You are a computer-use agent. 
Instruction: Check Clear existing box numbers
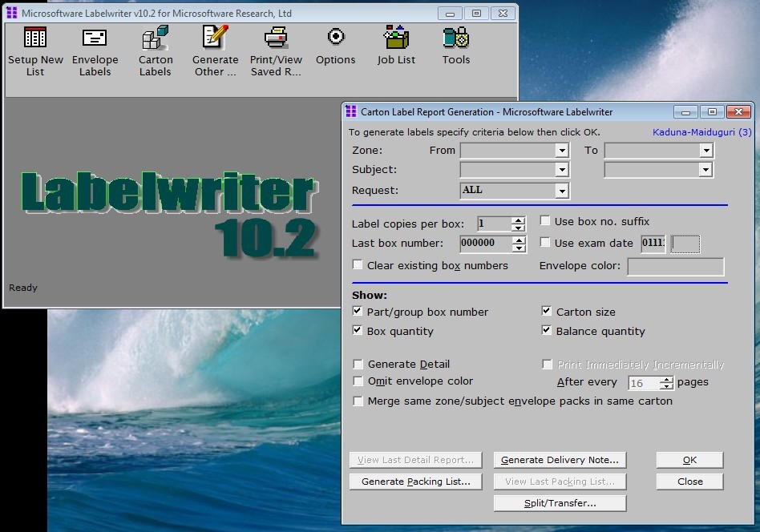[x=358, y=265]
